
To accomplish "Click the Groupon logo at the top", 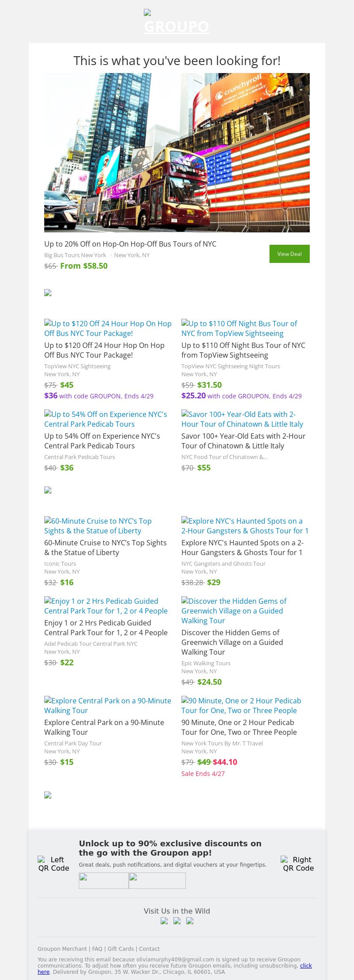I will [x=177, y=23].
